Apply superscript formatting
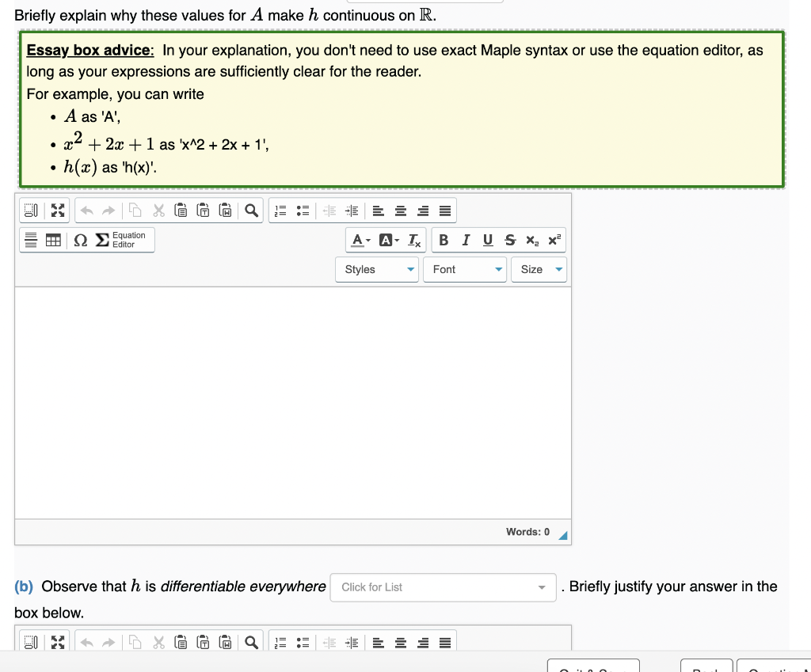811x672 pixels. point(553,240)
